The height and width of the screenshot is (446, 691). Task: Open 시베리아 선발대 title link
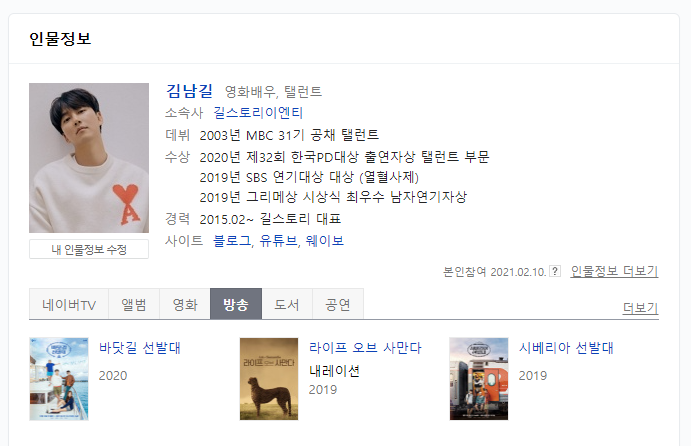[566, 348]
